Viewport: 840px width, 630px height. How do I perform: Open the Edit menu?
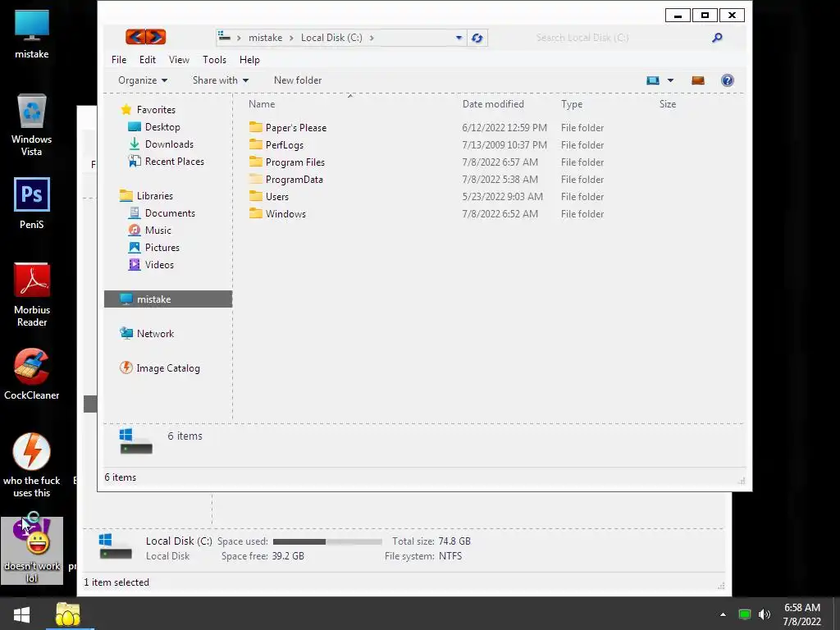pos(148,59)
